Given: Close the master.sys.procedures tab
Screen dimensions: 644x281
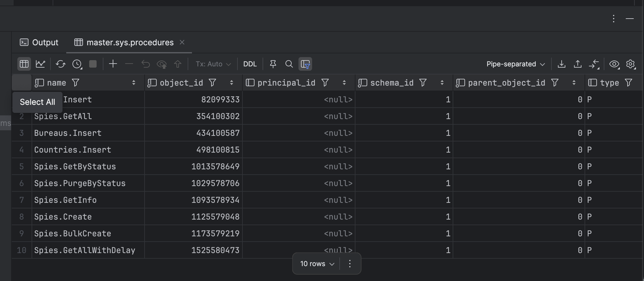Looking at the screenshot, I should pos(182,42).
